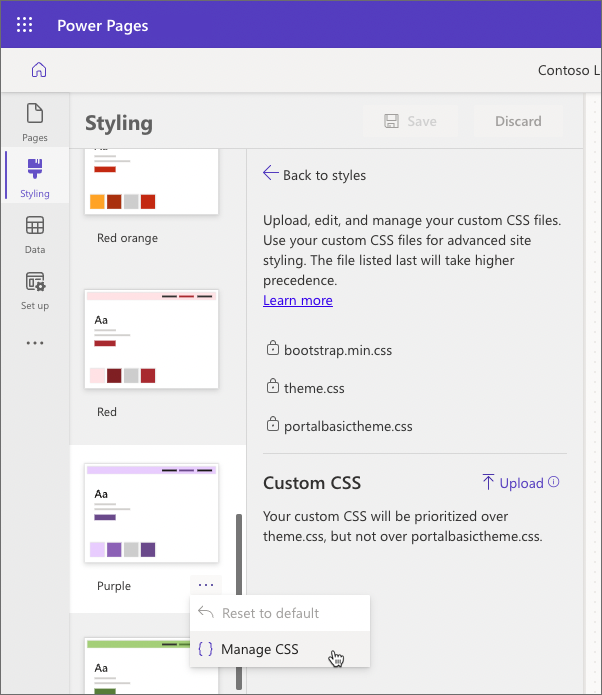Open the app launcher waffle icon
602x695 pixels.
pos(24,25)
